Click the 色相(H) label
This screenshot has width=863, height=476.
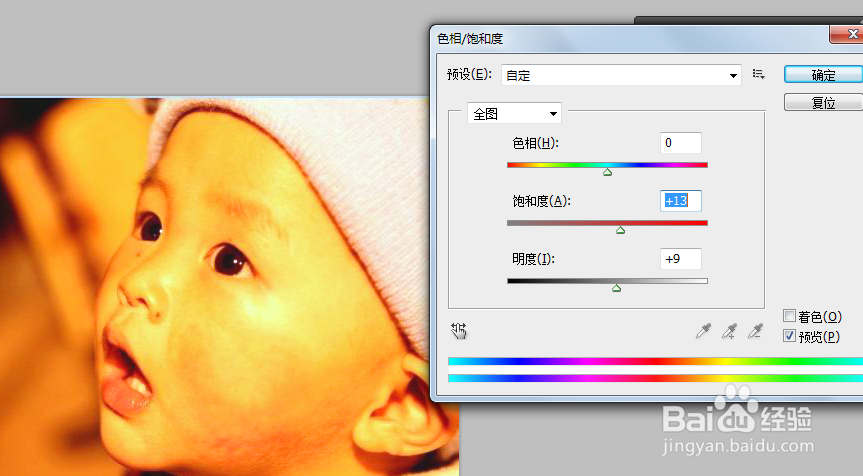(535, 143)
